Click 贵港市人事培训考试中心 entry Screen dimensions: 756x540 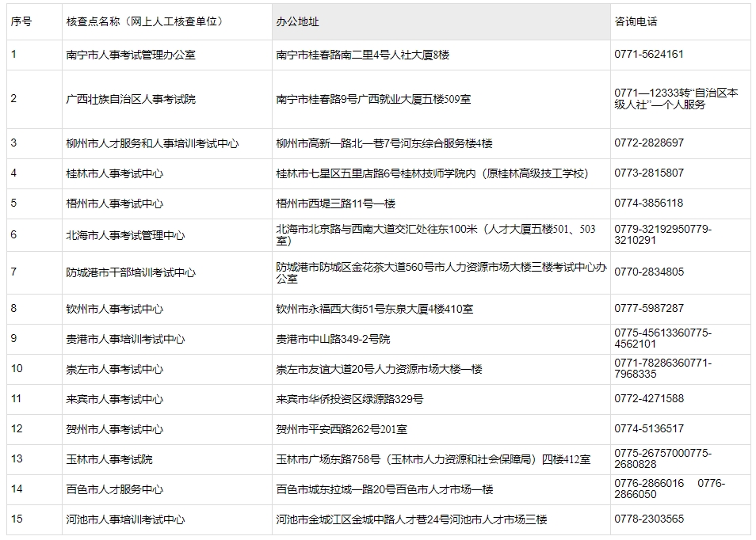pyautogui.click(x=125, y=339)
